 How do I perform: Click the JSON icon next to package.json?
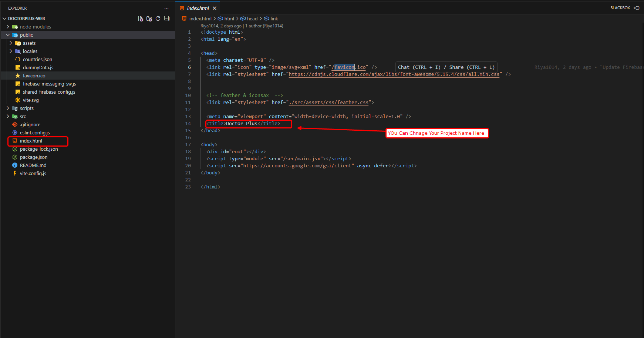pos(14,157)
